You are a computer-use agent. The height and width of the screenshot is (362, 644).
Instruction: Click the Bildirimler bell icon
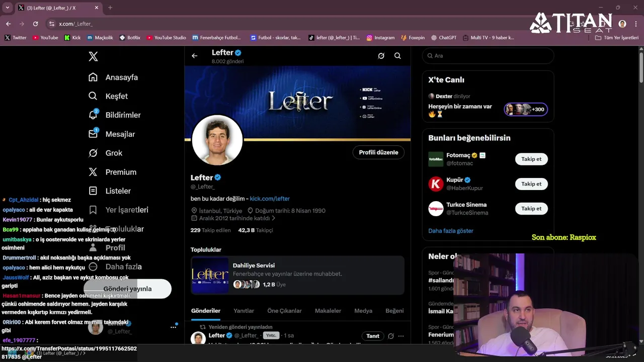point(93,115)
